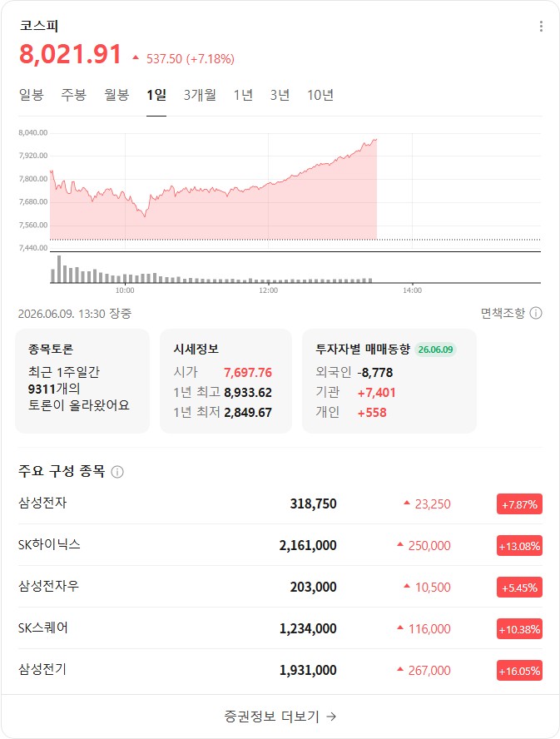This screenshot has height=739, width=560.
Task: Select the 3년 chart tab
Action: pyautogui.click(x=280, y=95)
